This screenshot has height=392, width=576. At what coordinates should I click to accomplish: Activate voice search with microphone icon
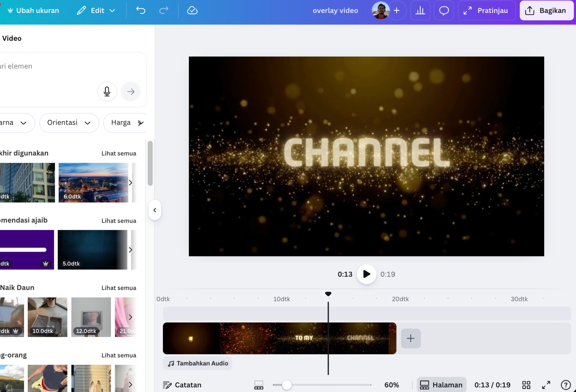click(x=107, y=91)
